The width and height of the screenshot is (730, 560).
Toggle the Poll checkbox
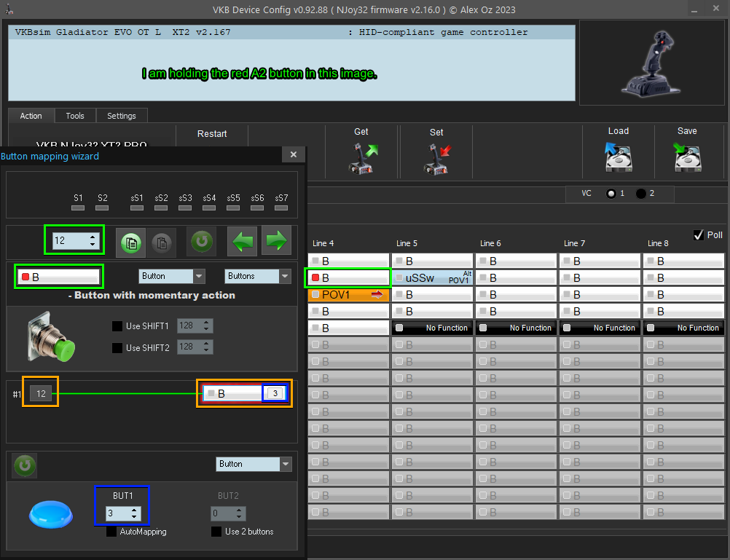pyautogui.click(x=699, y=234)
